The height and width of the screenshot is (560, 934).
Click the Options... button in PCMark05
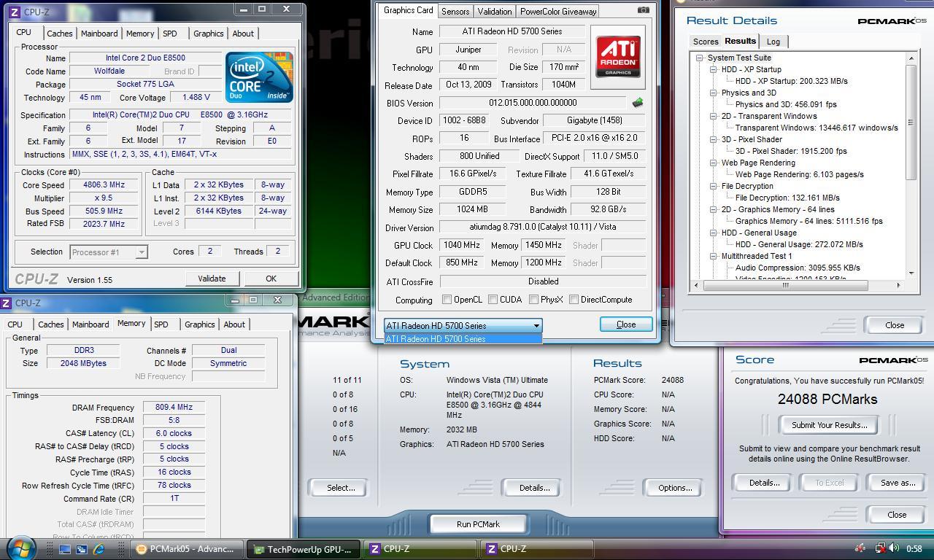(675, 488)
